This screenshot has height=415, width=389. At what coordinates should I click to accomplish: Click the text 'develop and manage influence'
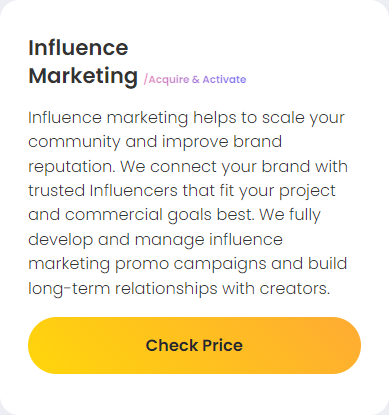(155, 240)
